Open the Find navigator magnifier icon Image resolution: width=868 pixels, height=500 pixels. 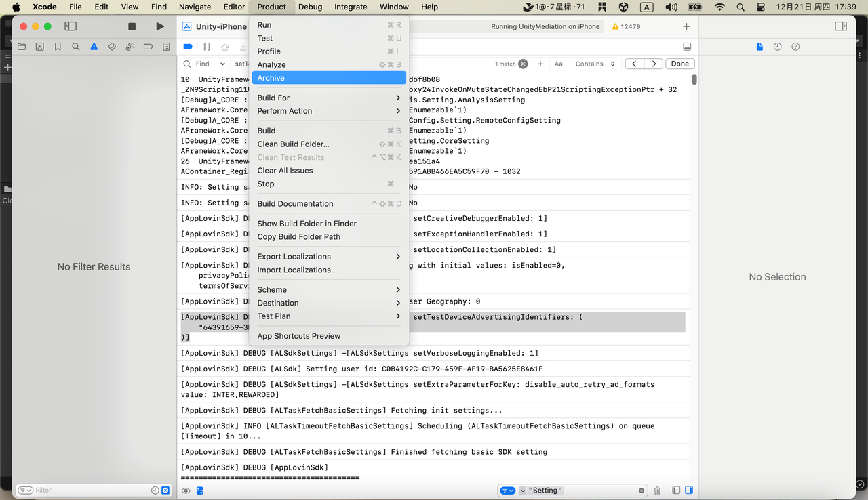click(x=76, y=47)
